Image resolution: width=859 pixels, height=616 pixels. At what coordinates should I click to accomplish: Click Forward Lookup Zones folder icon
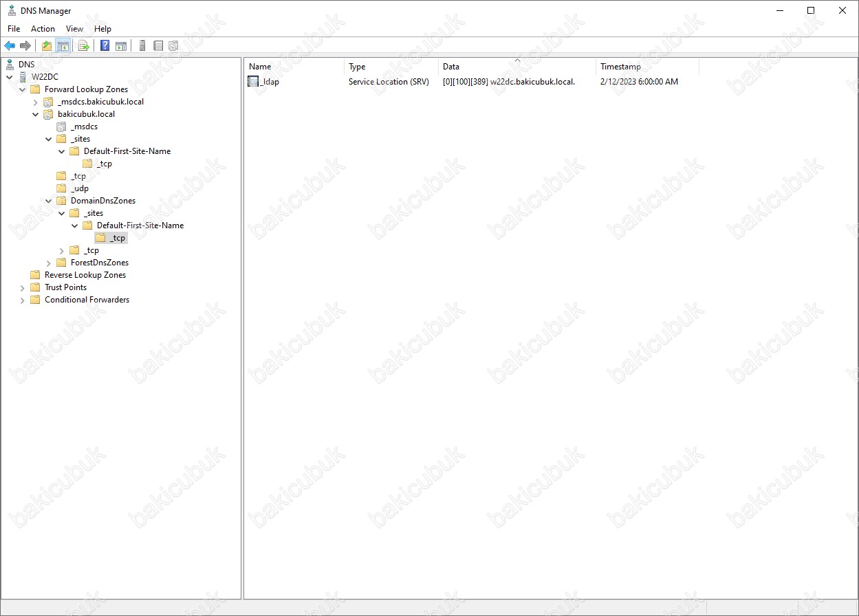tap(35, 89)
